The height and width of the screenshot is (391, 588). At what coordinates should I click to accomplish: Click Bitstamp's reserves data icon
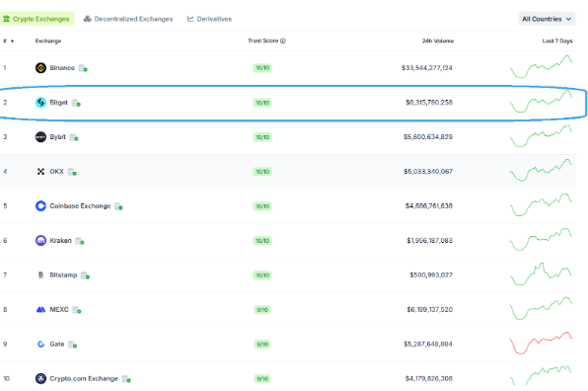[x=85, y=275]
